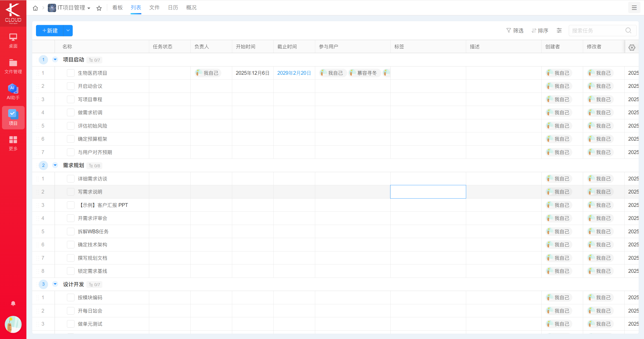The width and height of the screenshot is (644, 339).
Task: Click the 创建者 我自己 chip on 开启动会议 row
Action: (559, 86)
